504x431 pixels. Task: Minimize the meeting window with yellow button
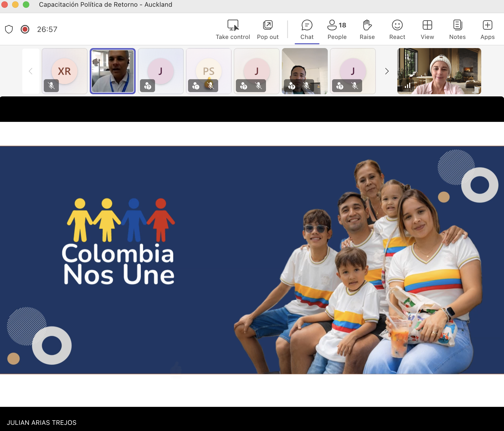coord(15,5)
